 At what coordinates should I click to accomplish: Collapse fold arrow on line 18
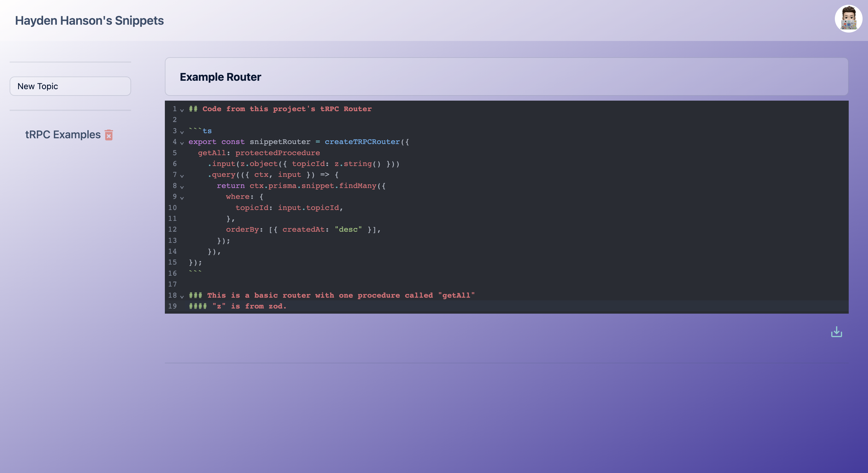pos(182,296)
